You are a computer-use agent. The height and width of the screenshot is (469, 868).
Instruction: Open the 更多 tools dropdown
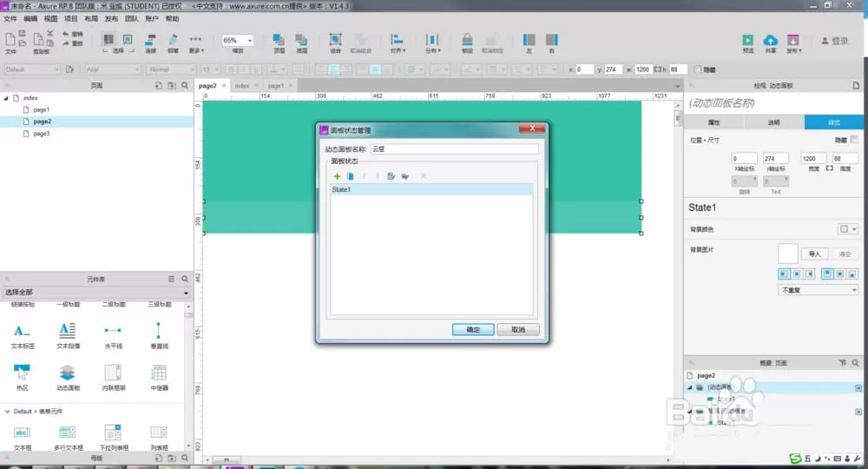point(196,43)
